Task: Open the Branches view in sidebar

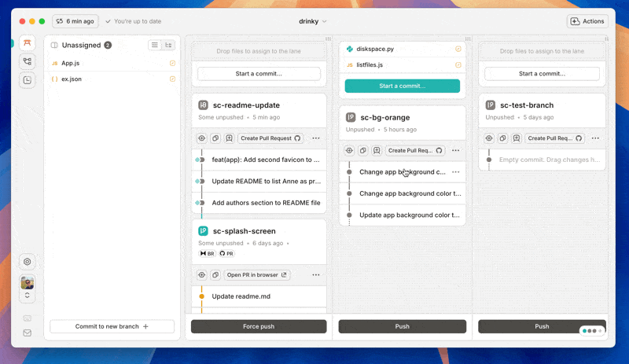Action: coord(28,61)
